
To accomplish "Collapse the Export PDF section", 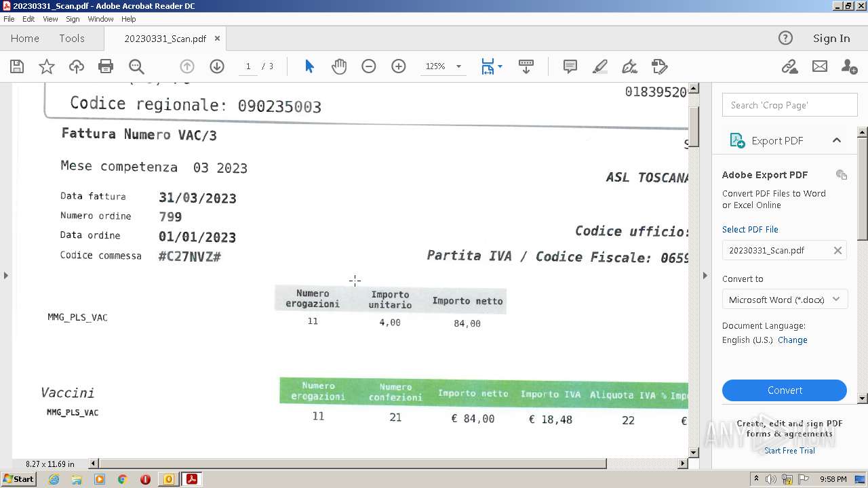I will pyautogui.click(x=837, y=140).
